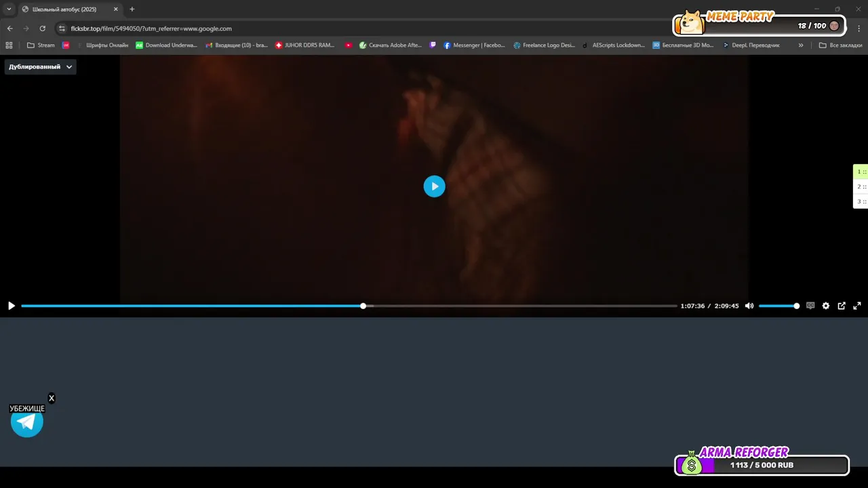The width and height of the screenshot is (868, 488).
Task: Open the YouTube bookmark icon
Action: [x=349, y=45]
